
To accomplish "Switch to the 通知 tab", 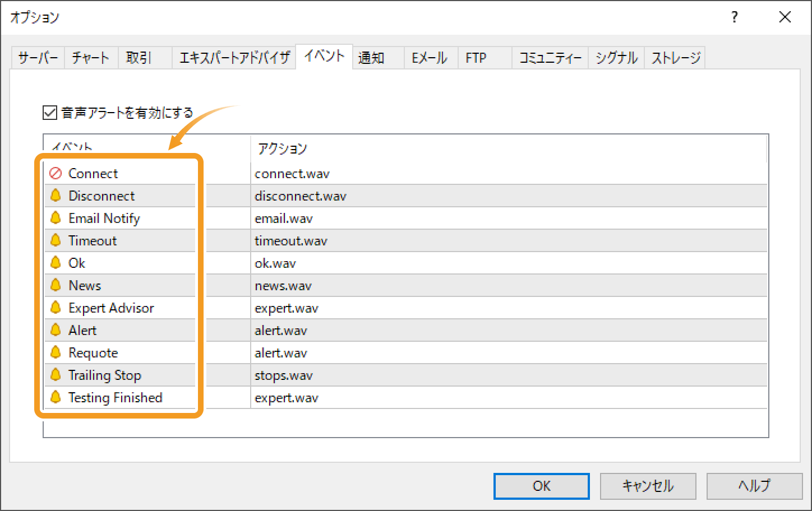I will point(371,57).
